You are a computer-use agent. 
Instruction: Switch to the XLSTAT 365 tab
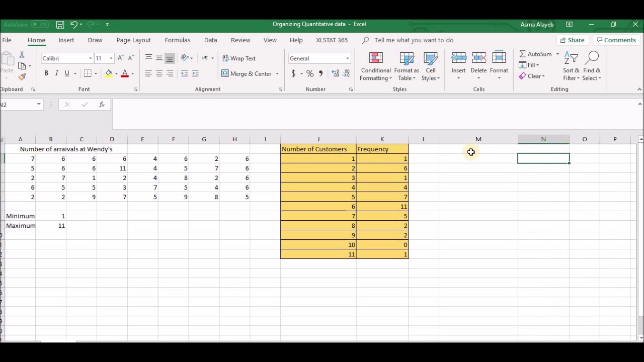tap(332, 40)
